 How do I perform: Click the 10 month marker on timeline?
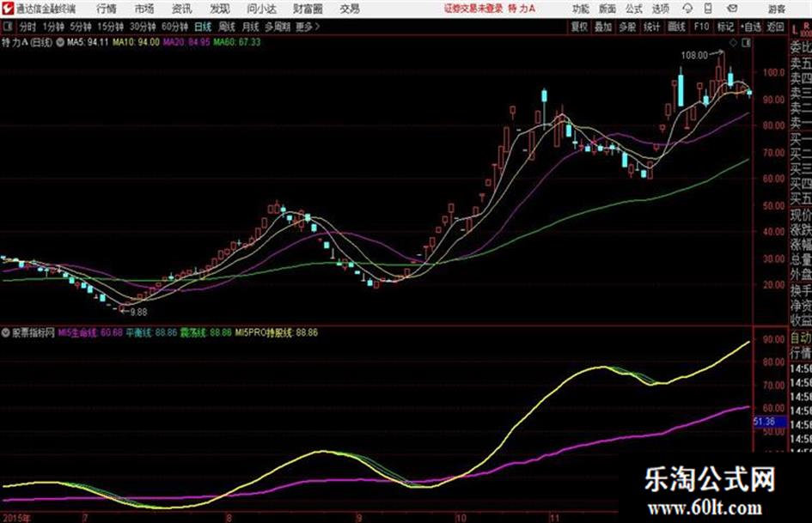click(461, 517)
